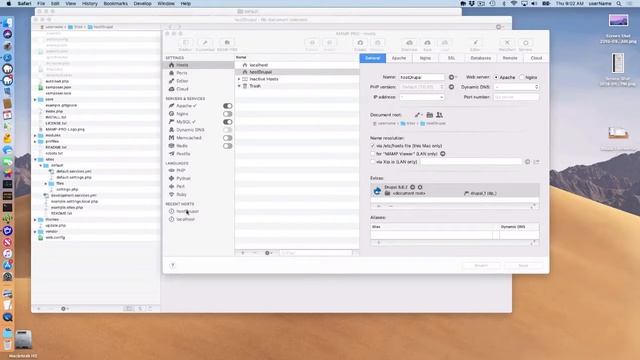This screenshot has width=640, height=360.
Task: Click the help question mark button
Action: point(172,265)
